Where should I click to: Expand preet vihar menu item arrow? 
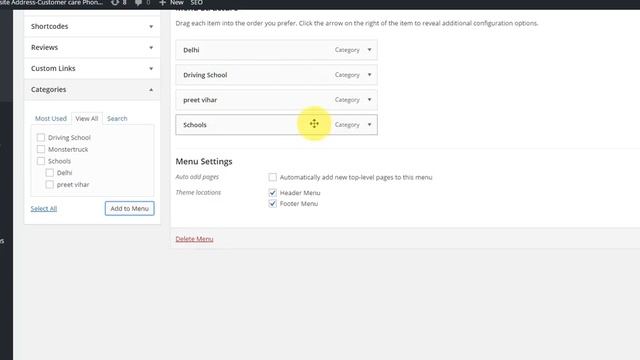click(369, 100)
